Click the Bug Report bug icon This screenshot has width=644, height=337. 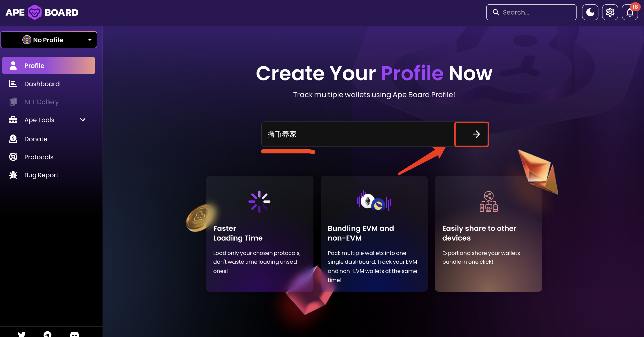(x=13, y=175)
